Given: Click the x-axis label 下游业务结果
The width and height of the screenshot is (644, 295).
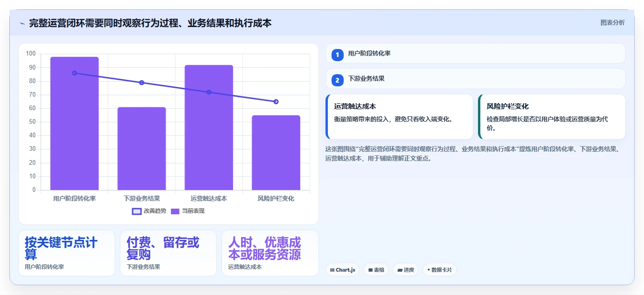Looking at the screenshot, I should (142, 198).
